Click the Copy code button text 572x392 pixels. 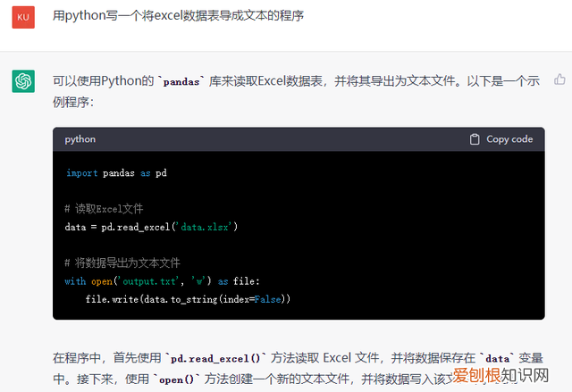click(x=509, y=139)
